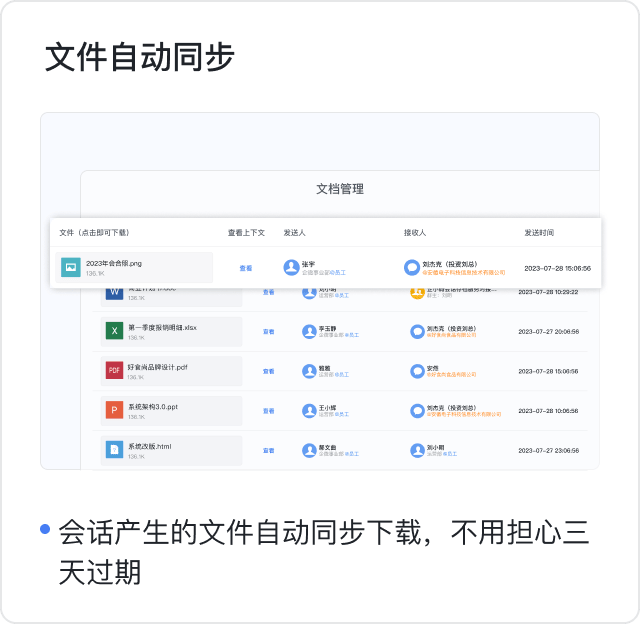The height and width of the screenshot is (624, 640).
Task: Click 查看 link for 好食尚品牌设计.pdf
Action: pyautogui.click(x=268, y=371)
